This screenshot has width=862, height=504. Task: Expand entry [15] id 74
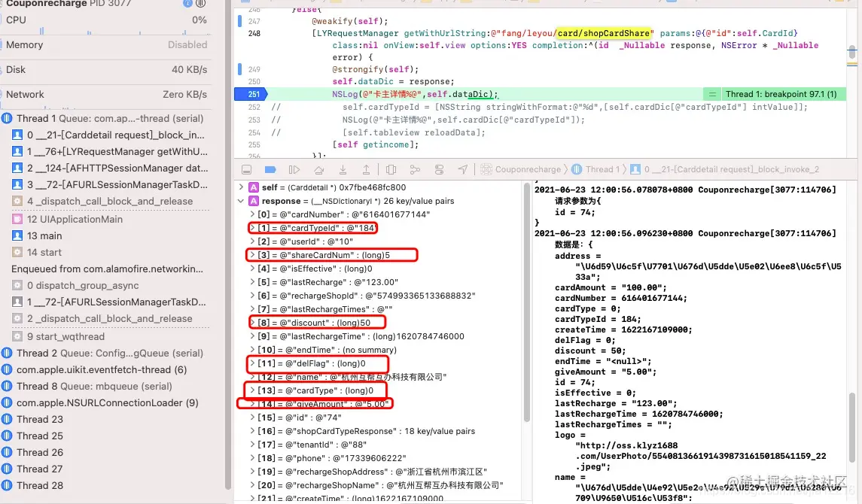(x=252, y=417)
